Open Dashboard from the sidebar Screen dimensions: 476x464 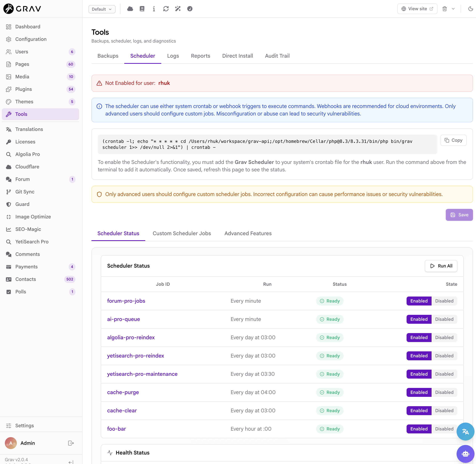41,27
